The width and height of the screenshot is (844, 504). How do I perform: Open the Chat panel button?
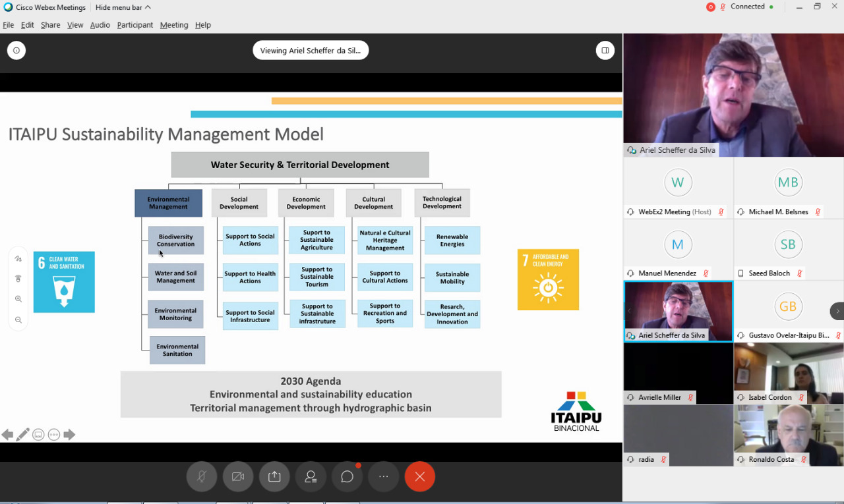[x=347, y=476]
